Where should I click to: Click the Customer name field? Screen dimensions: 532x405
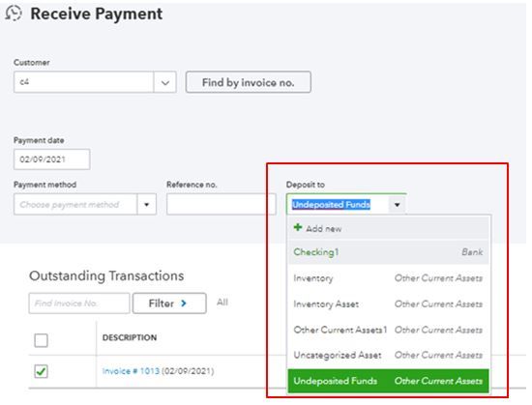84,82
